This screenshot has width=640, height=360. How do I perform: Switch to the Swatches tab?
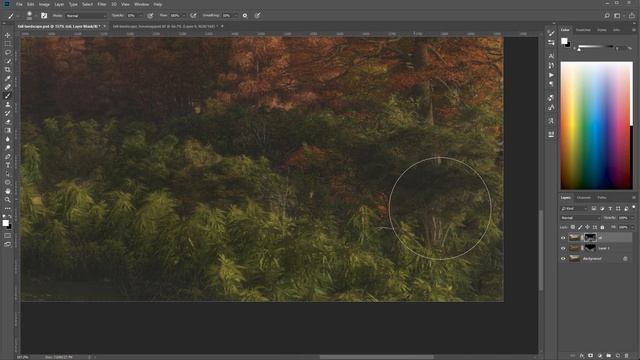click(583, 30)
